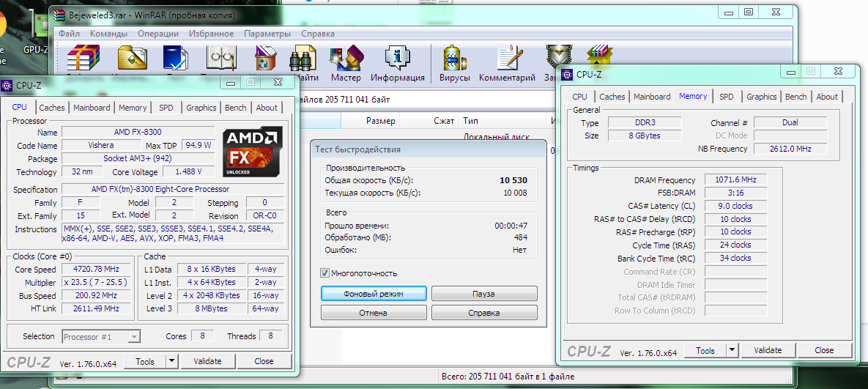Click the Фоновый режим button
Image resolution: width=868 pixels, height=389 pixels.
374,294
